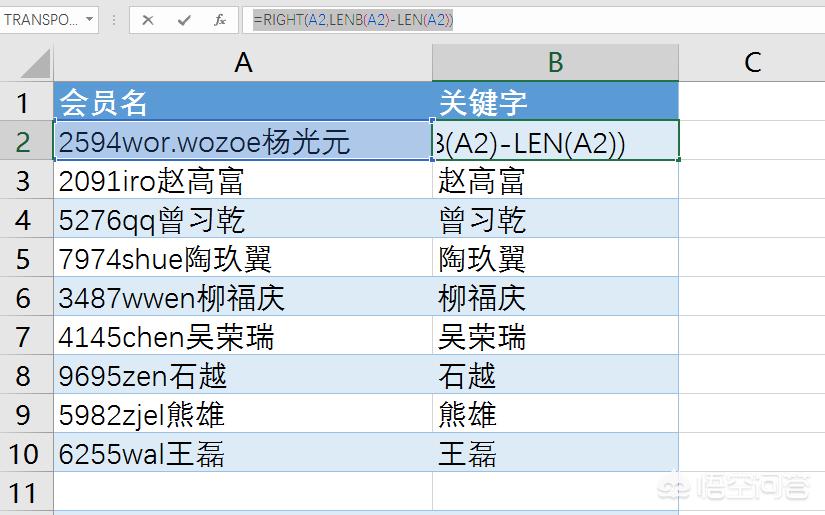Select cell 熊雄 in column B
The height and width of the screenshot is (515, 825).
pyautogui.click(x=556, y=413)
